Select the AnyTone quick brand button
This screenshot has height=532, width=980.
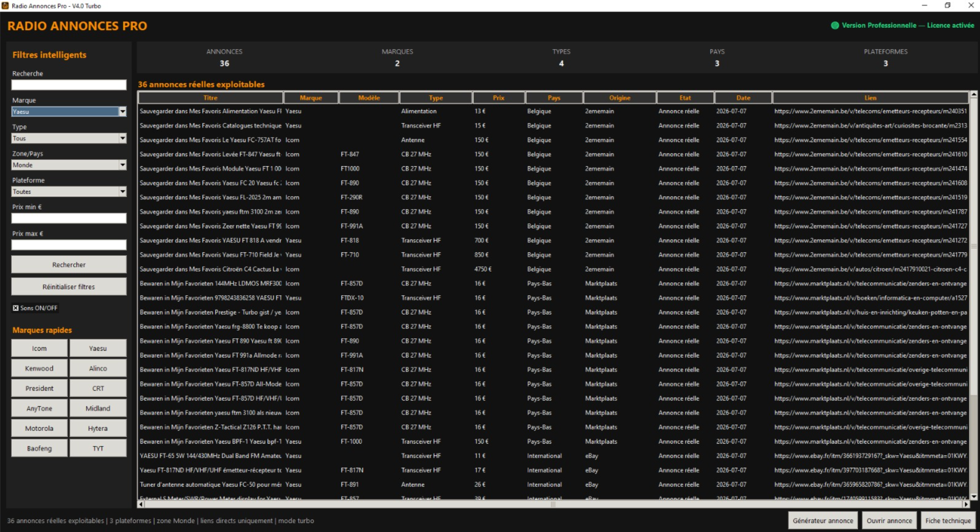[39, 409]
